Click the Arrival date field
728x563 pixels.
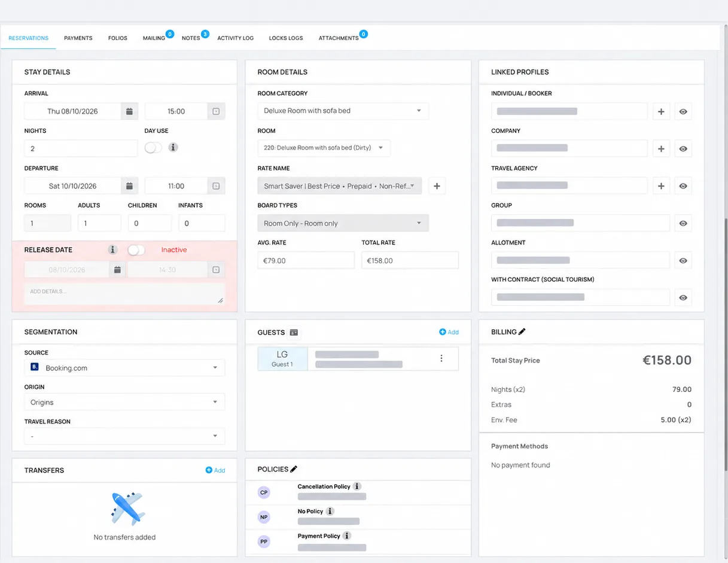(x=73, y=111)
